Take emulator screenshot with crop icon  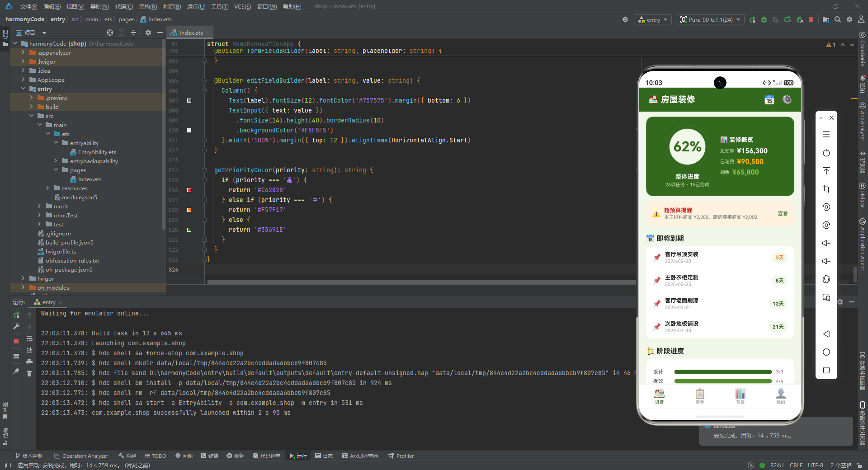coord(826,189)
